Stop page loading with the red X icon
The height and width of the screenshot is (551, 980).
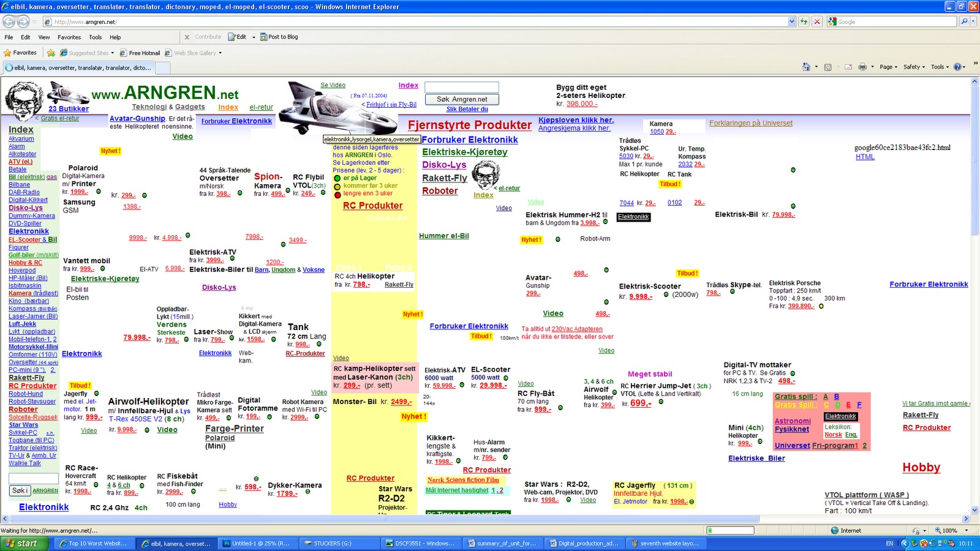817,21
